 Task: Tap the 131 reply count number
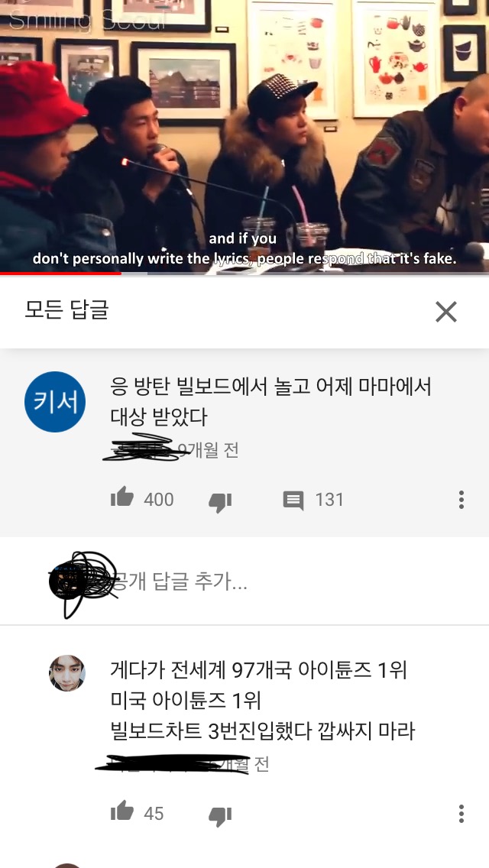click(x=329, y=499)
